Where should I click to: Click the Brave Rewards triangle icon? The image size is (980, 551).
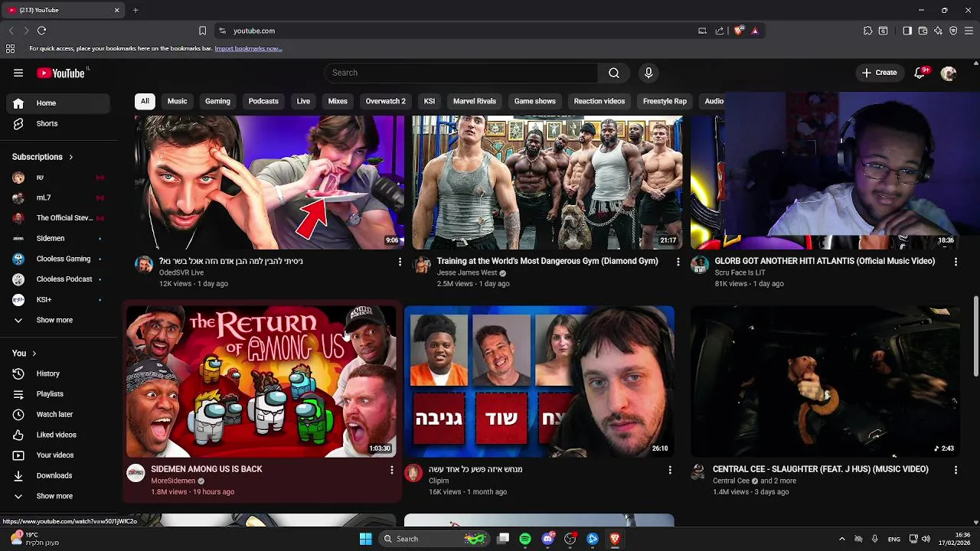(x=755, y=31)
